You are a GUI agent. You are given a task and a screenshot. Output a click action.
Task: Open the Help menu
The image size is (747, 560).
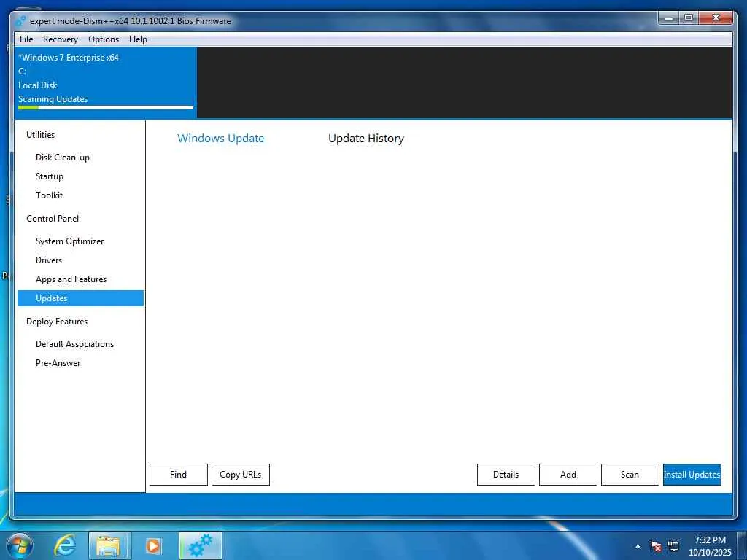point(138,39)
